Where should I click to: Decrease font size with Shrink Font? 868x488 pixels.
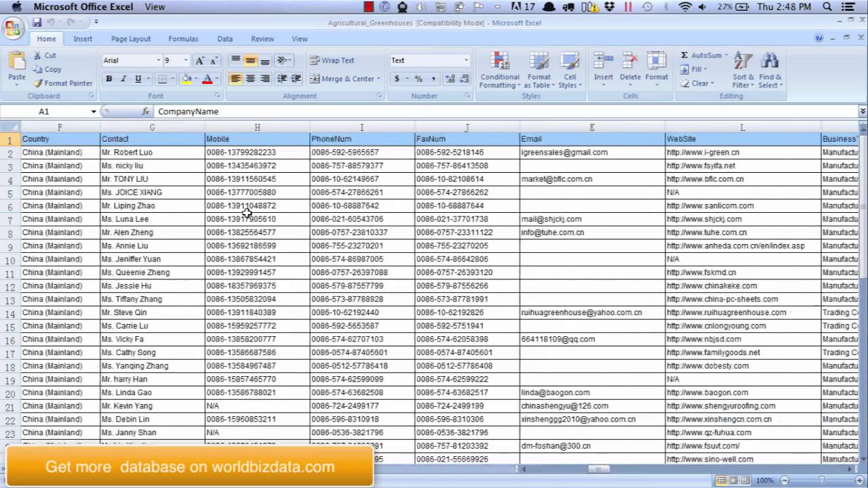(x=214, y=60)
